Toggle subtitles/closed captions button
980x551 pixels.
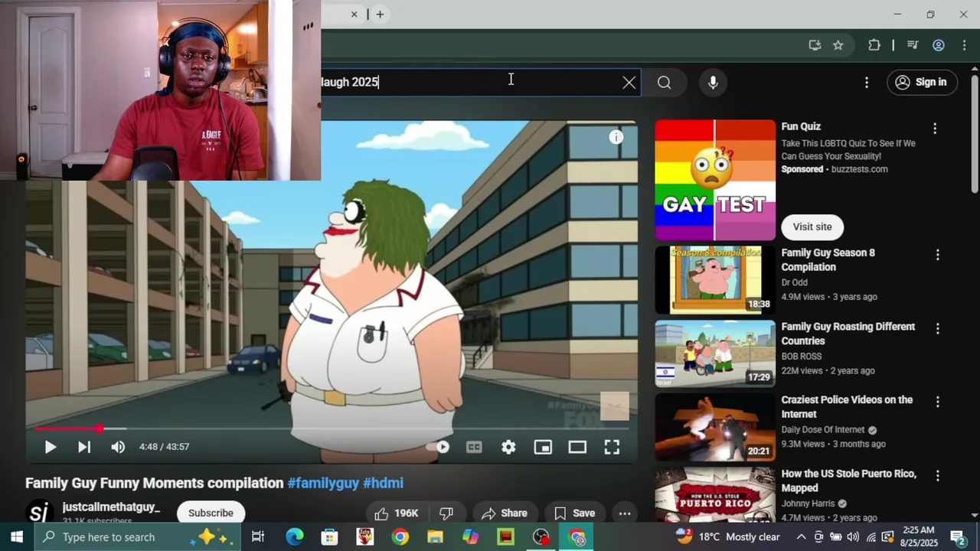point(474,448)
